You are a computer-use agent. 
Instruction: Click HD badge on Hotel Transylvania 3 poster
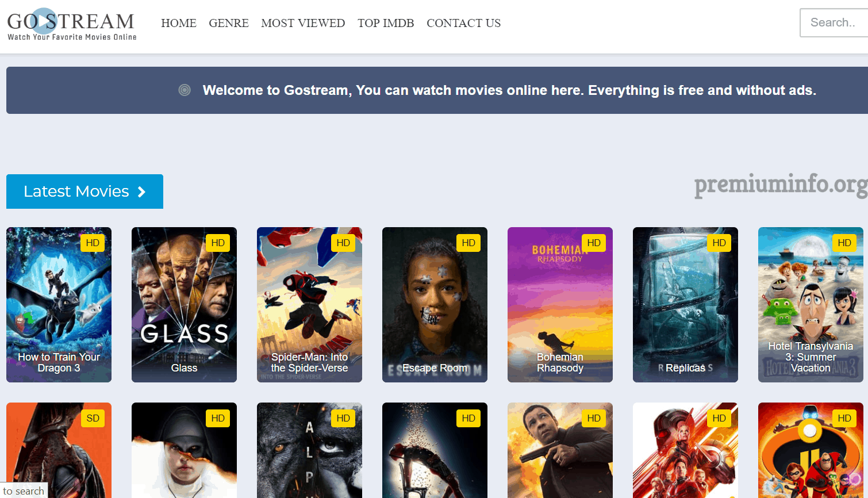click(x=844, y=243)
